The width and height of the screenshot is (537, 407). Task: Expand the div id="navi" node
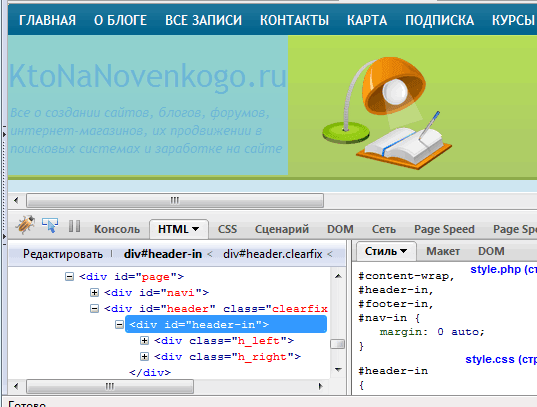pyautogui.click(x=94, y=293)
